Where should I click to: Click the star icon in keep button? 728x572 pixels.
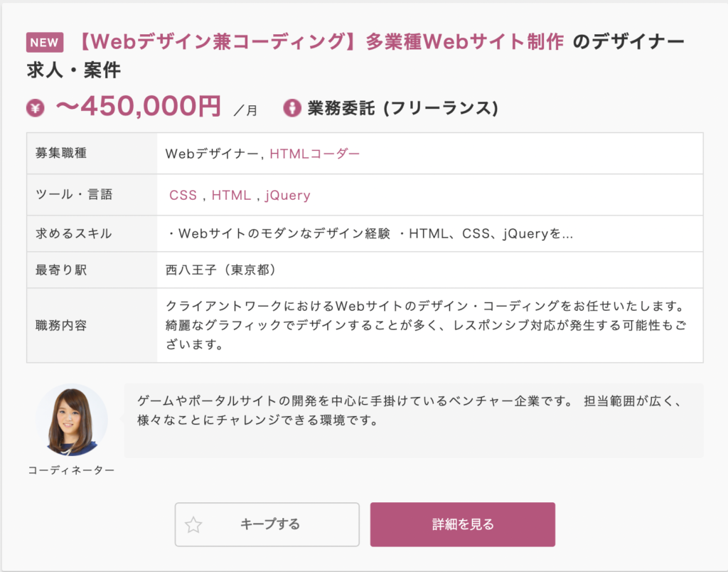[193, 525]
